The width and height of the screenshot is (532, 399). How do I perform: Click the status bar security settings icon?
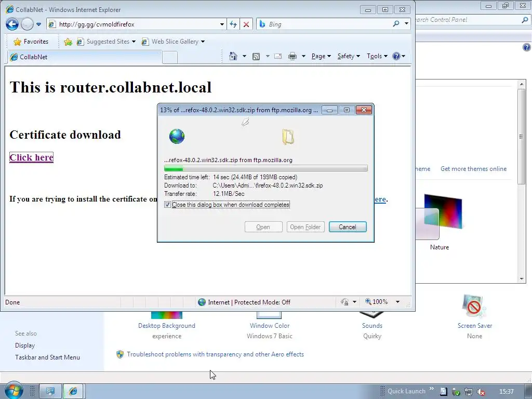click(345, 302)
